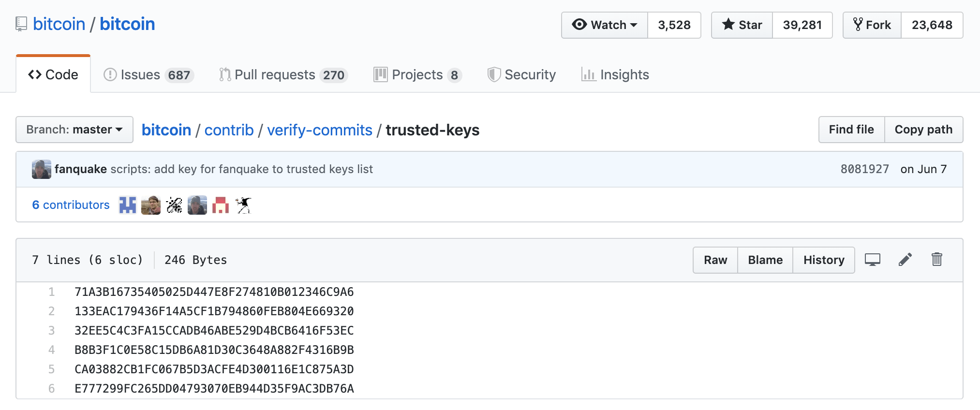This screenshot has width=980, height=410.
Task: Click the bold bitcoin repository name
Action: (x=127, y=24)
